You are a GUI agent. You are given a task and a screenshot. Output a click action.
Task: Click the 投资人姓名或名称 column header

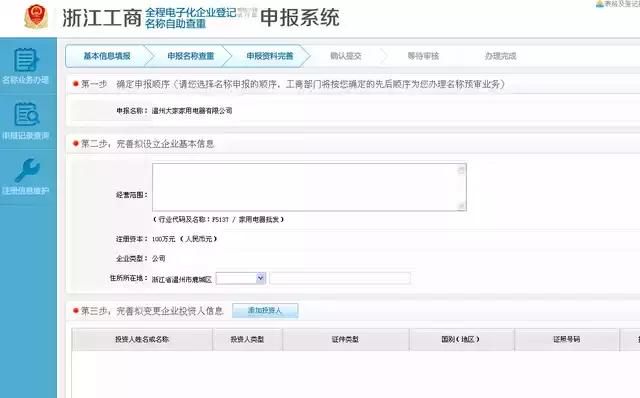coord(142,339)
